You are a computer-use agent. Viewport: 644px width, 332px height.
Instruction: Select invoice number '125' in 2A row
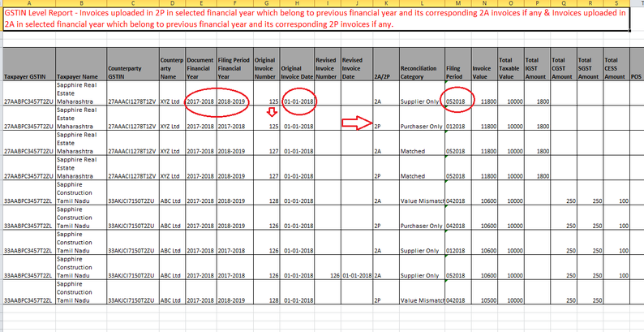click(x=266, y=93)
